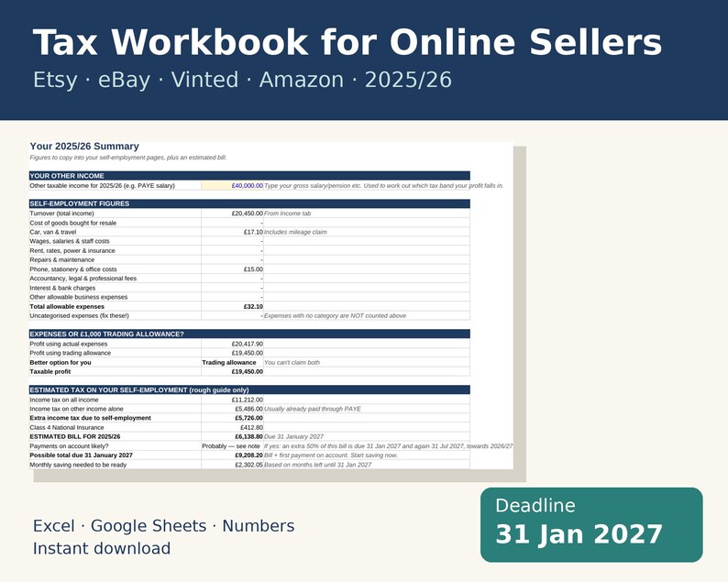Click the Class 4 National Insurance value £412.80
The height and width of the screenshot is (582, 728).
[251, 427]
